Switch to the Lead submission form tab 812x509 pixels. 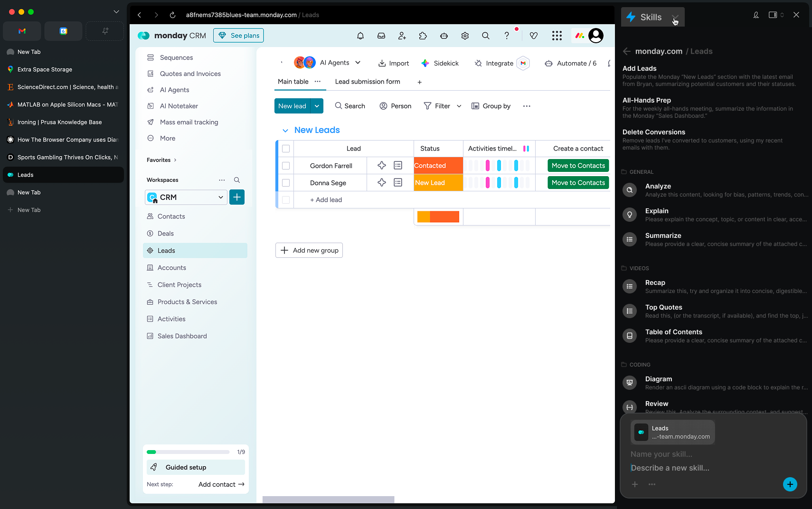click(x=368, y=82)
